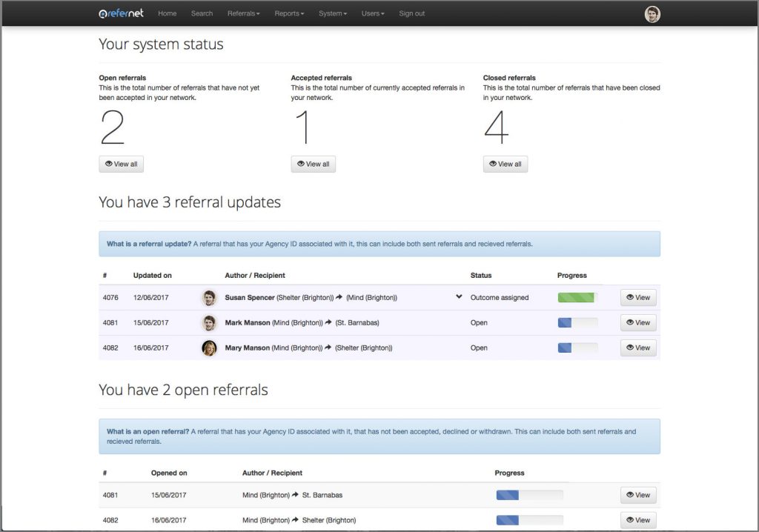View open referral 4081 to St. Barnabas
The image size is (759, 532).
click(x=637, y=495)
